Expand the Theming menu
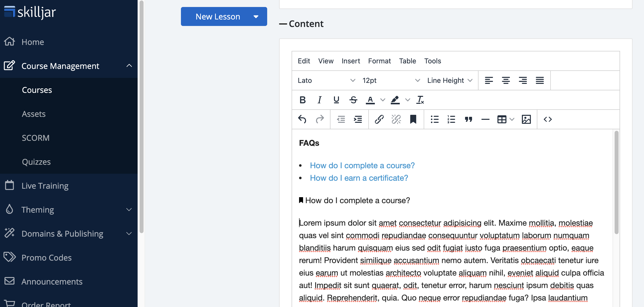The width and height of the screenshot is (644, 307). 129,210
